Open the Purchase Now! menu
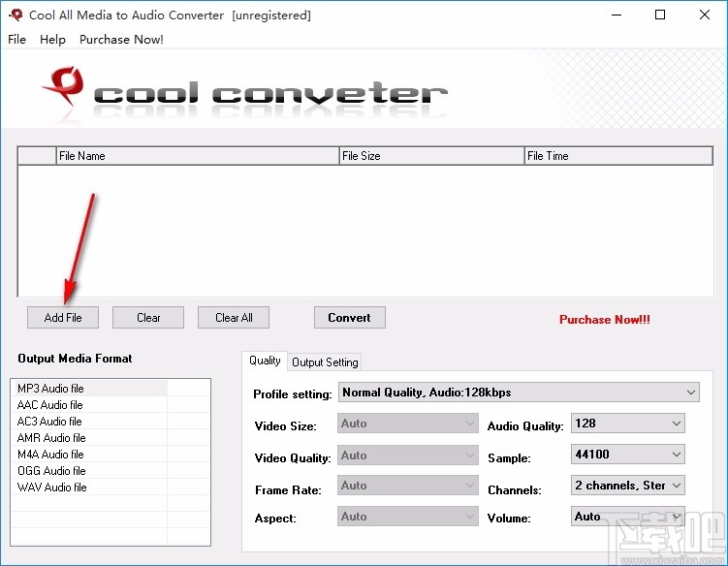The width and height of the screenshot is (728, 566). pos(121,40)
